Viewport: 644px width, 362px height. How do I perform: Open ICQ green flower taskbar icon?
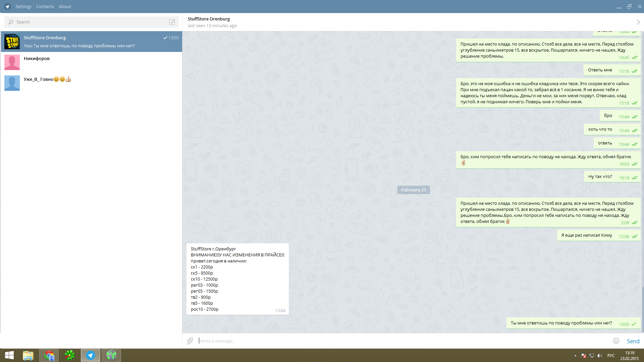[x=70, y=355]
